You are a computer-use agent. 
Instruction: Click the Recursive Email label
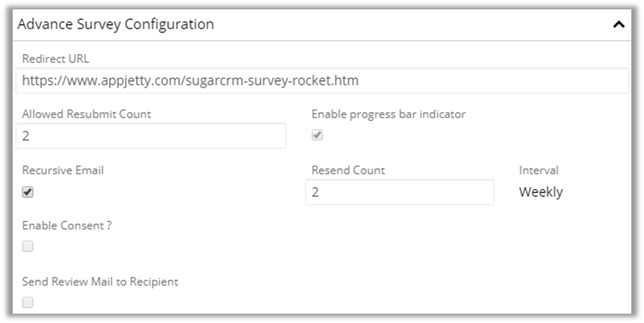click(x=63, y=170)
